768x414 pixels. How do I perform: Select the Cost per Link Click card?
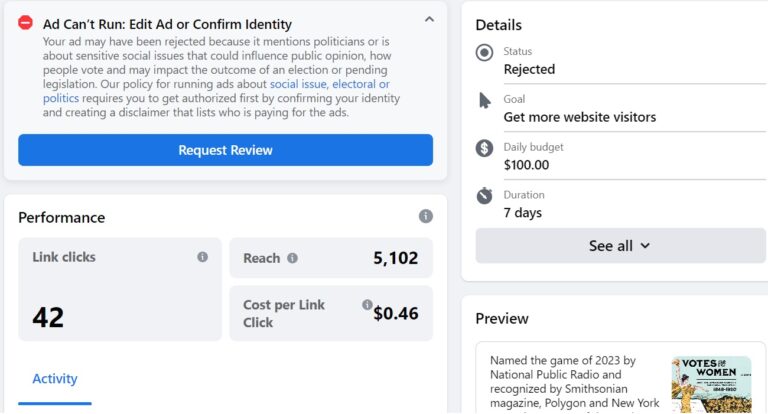pyautogui.click(x=331, y=314)
